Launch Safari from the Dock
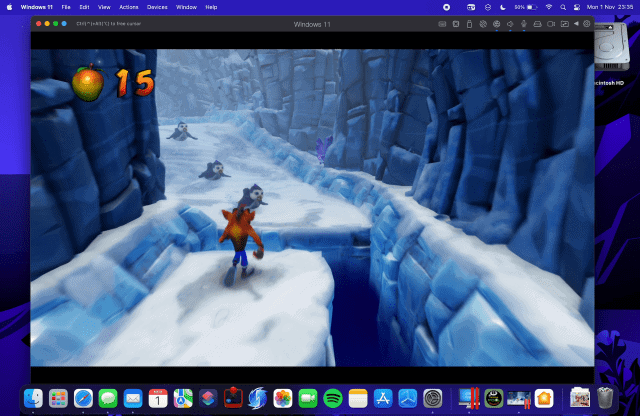Viewport: 640px width, 416px height. pos(83,398)
